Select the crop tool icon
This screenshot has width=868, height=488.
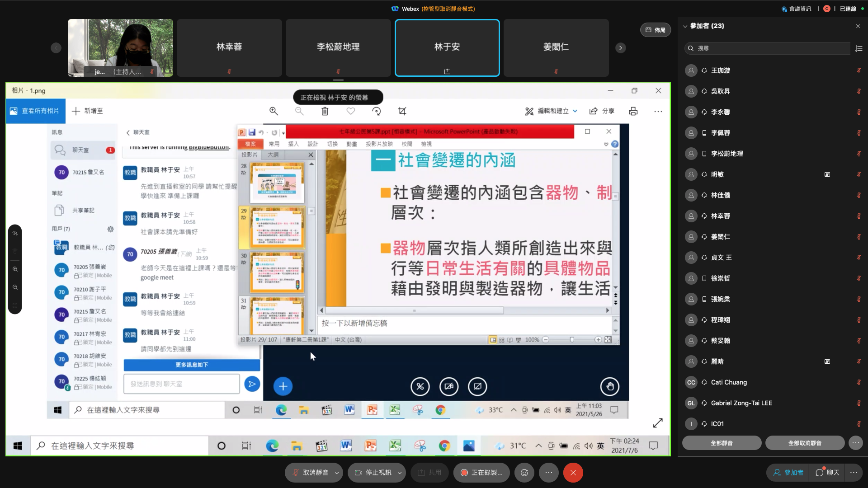tap(402, 111)
